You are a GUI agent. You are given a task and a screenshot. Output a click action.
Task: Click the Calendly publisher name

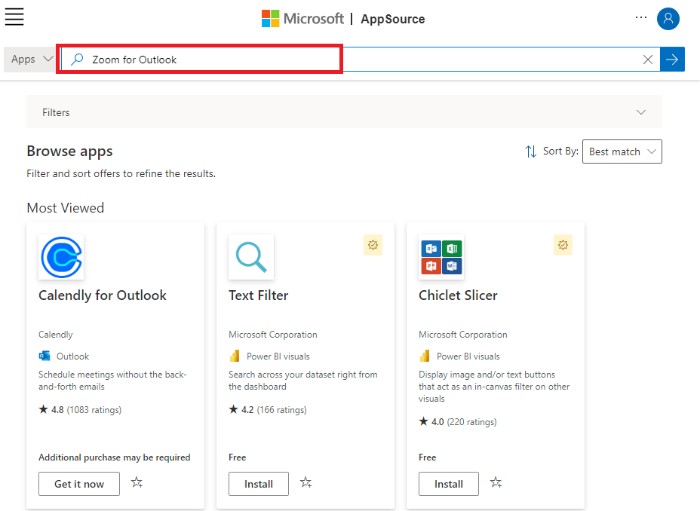pos(55,335)
